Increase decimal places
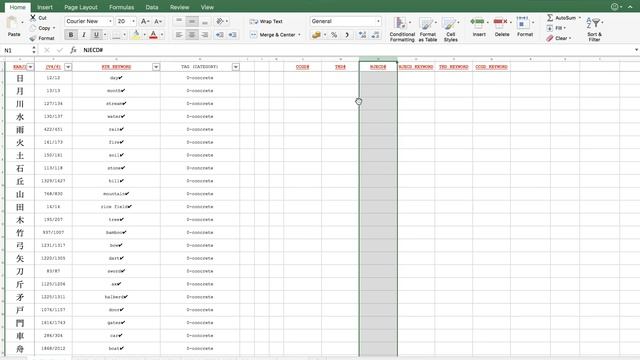The width and height of the screenshot is (640, 360). click(x=362, y=35)
